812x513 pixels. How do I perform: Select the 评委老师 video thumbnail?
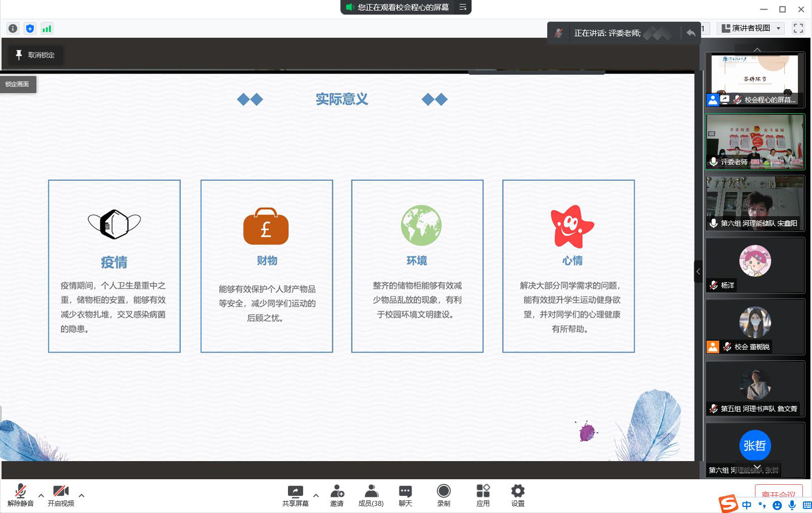[755, 142]
